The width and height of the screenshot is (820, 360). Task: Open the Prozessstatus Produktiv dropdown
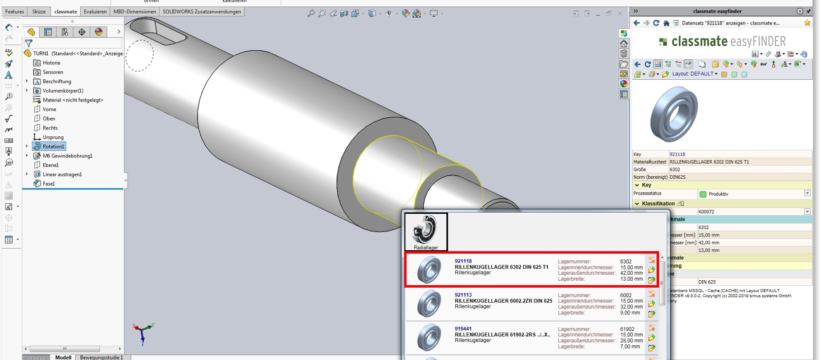[x=807, y=194]
